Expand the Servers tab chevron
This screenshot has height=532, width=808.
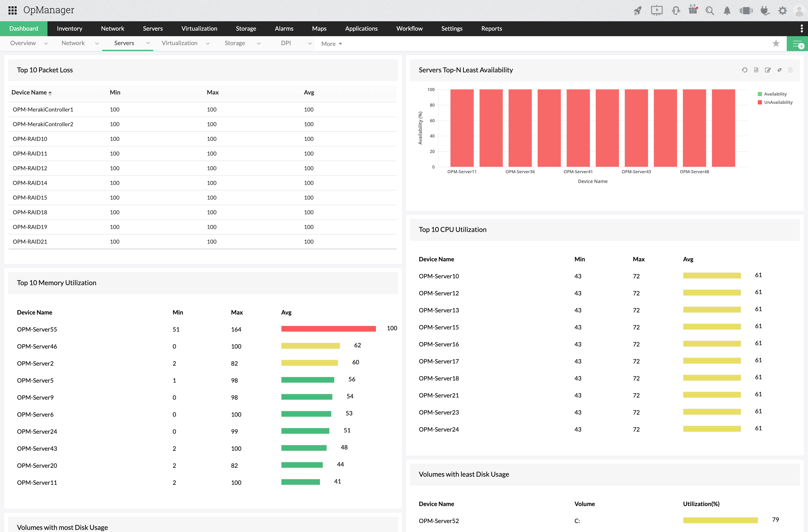tap(148, 43)
